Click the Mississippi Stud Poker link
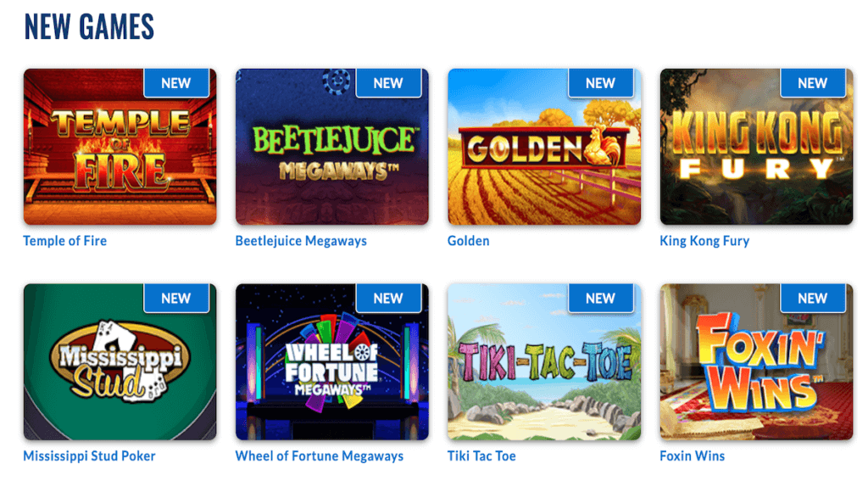This screenshot has height=492, width=868. coord(89,456)
